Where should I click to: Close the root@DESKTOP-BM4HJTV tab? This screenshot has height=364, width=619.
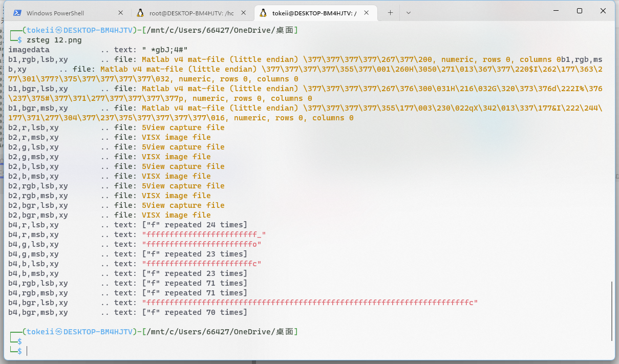pyautogui.click(x=244, y=13)
